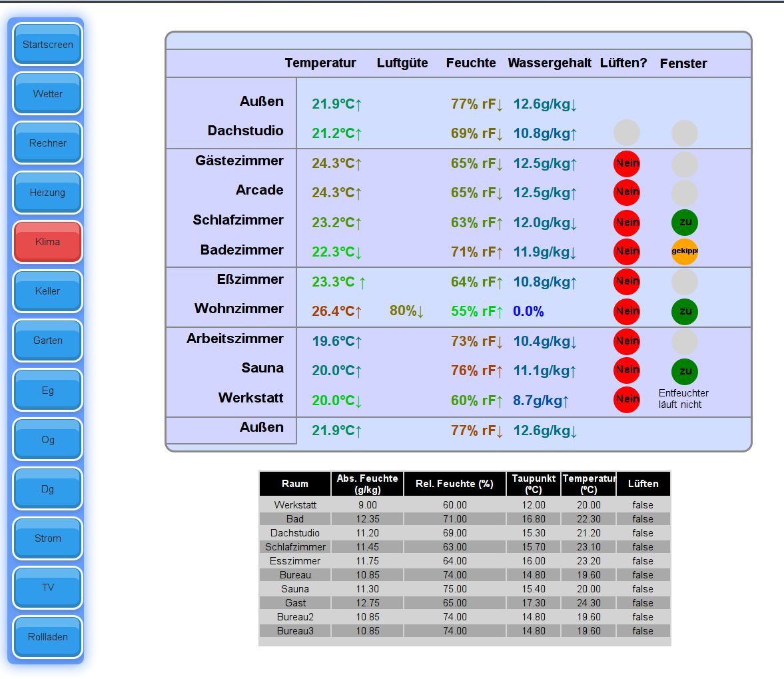Viewport: 784px width, 679px height.
Task: Click the Rel. Feuchte (%) header
Action: [454, 484]
